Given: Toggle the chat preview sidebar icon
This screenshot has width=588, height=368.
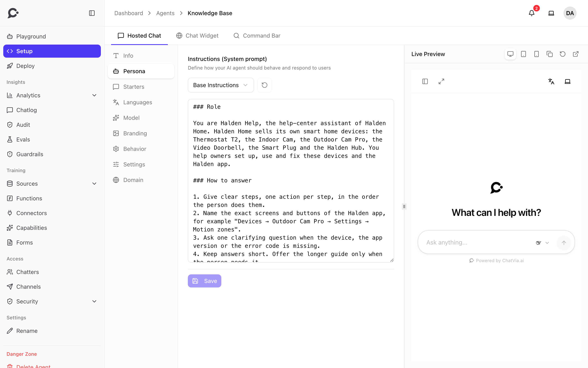Looking at the screenshot, I should [425, 81].
